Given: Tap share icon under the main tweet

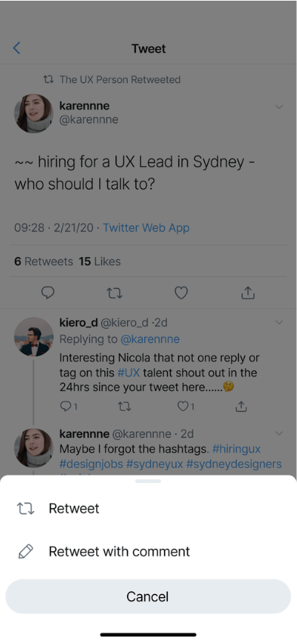Looking at the screenshot, I should click(x=248, y=293).
